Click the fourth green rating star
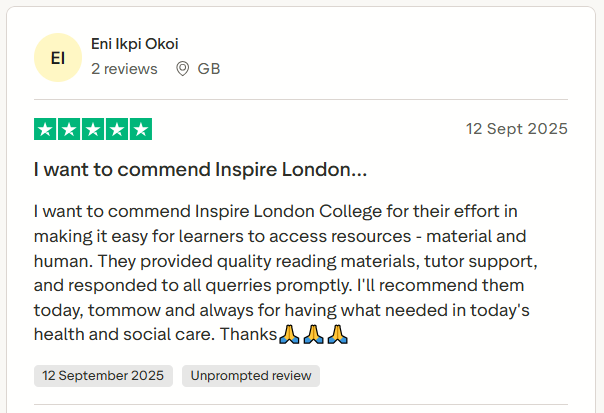Screen dimensions: 604x413 click(117, 129)
